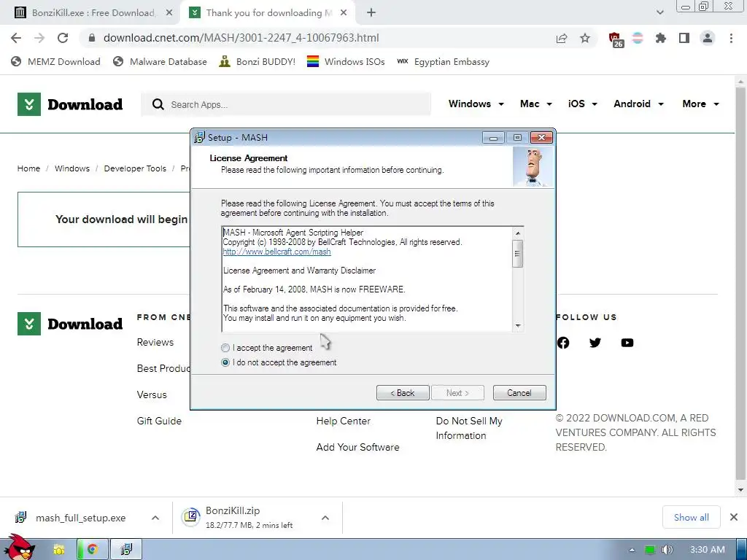This screenshot has width=747, height=560.
Task: Switch to Thank you for downloading tab
Action: [267, 13]
